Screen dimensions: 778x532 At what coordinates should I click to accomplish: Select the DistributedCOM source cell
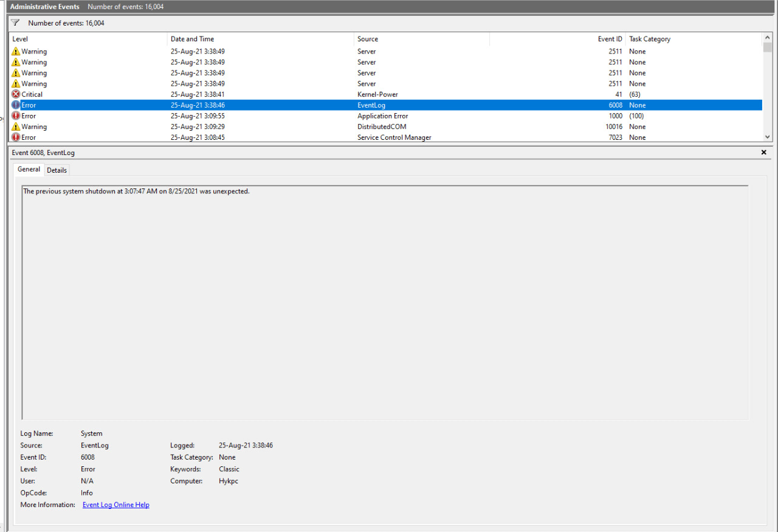pyautogui.click(x=382, y=126)
